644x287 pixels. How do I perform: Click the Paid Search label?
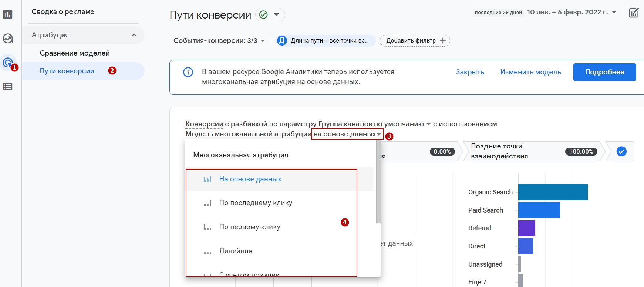[x=486, y=210]
